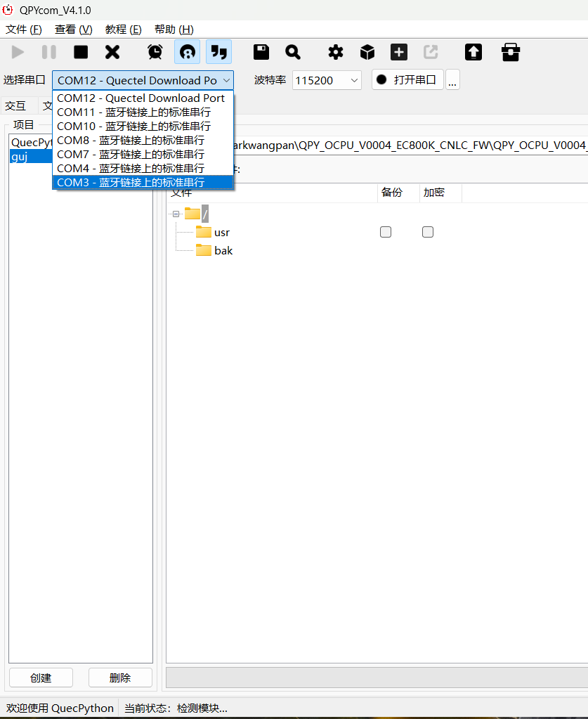Open settings with the gear icon
Image resolution: width=588 pixels, height=719 pixels.
point(336,52)
